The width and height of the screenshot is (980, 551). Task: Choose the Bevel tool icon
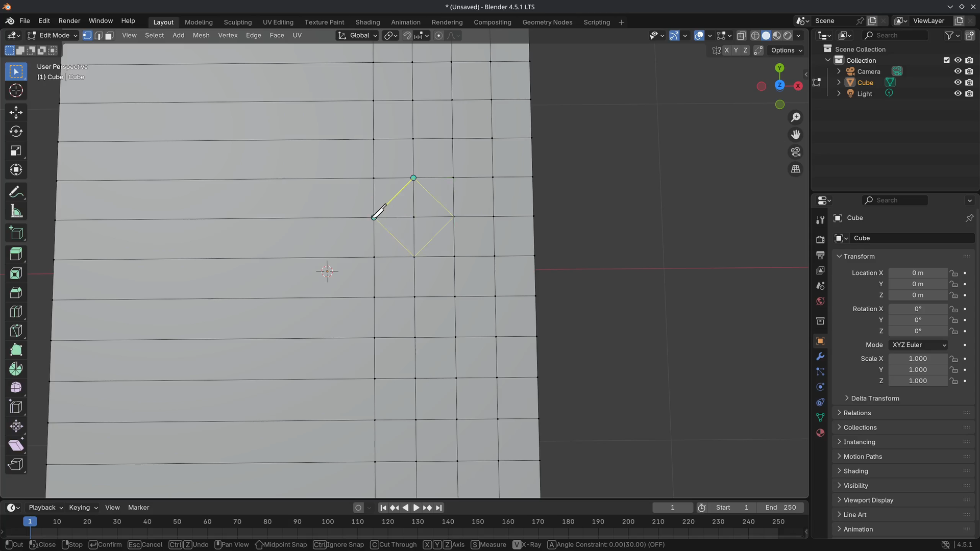tap(16, 292)
